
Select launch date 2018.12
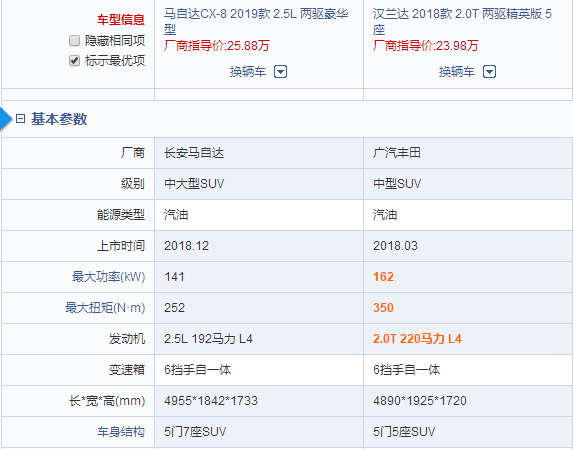(x=186, y=246)
